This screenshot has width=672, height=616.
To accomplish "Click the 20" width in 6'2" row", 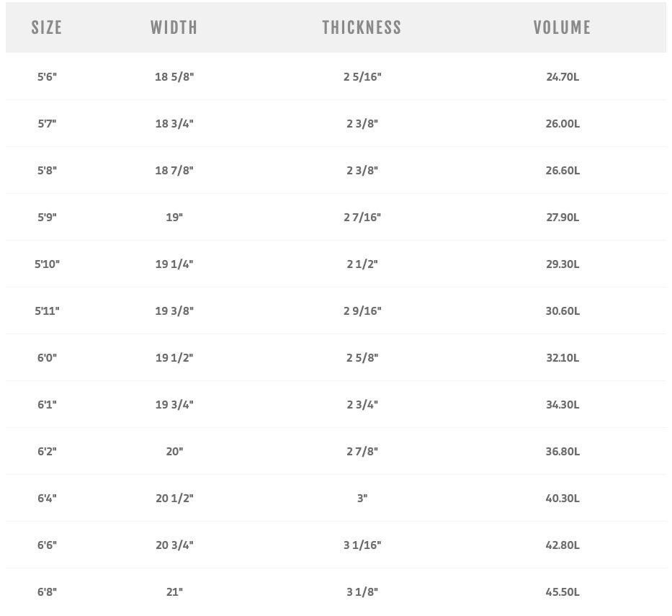I will tap(174, 451).
